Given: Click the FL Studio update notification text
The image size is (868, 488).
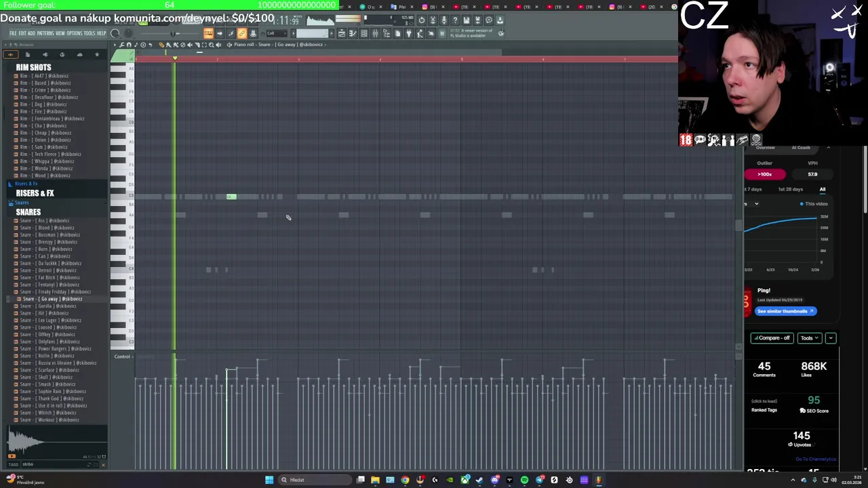Looking at the screenshot, I should 472,33.
